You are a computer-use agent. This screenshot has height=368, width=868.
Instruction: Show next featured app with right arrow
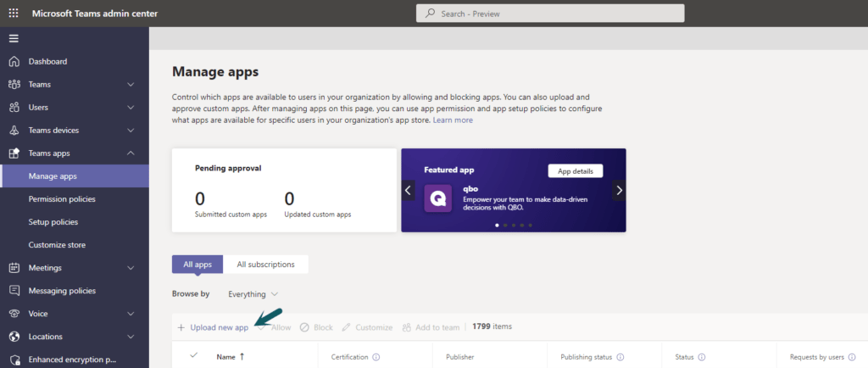(619, 191)
